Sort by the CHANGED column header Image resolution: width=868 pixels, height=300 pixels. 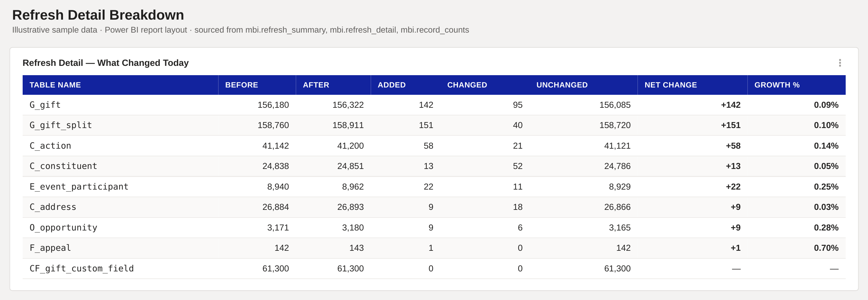click(x=485, y=85)
